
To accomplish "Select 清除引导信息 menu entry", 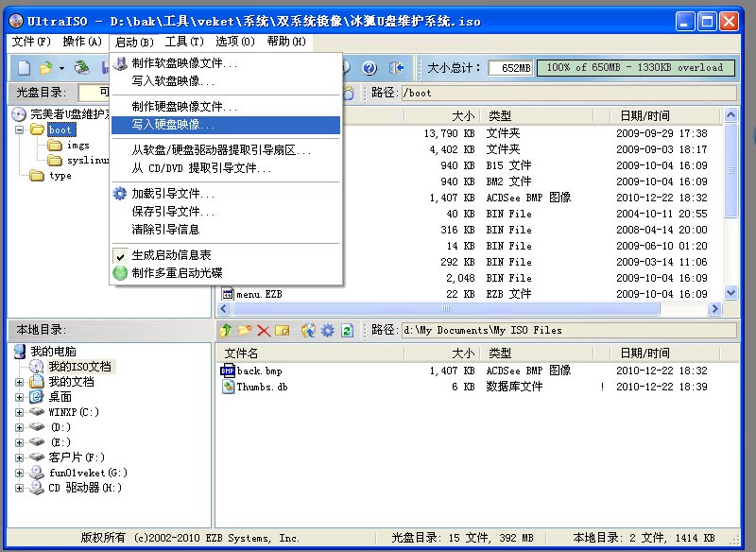I will tap(226, 230).
